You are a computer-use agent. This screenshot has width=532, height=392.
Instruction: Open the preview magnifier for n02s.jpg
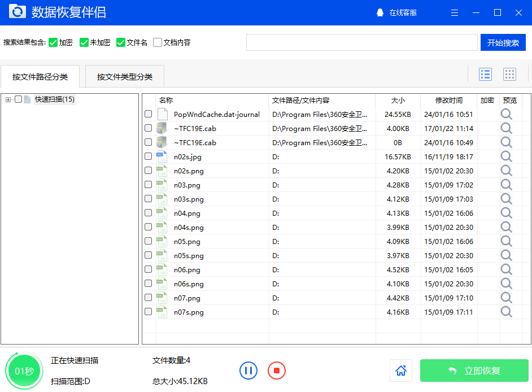coord(506,156)
